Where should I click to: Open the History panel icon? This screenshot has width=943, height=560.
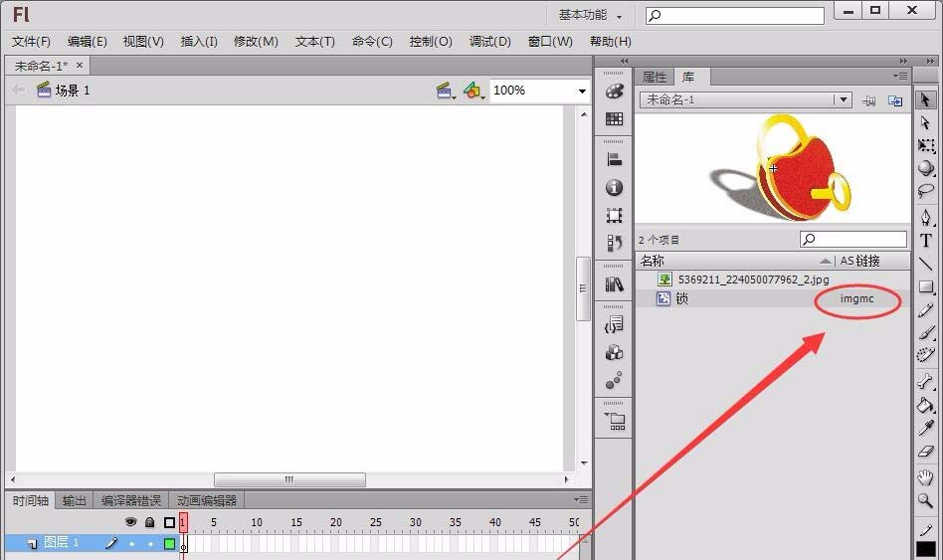point(614,243)
